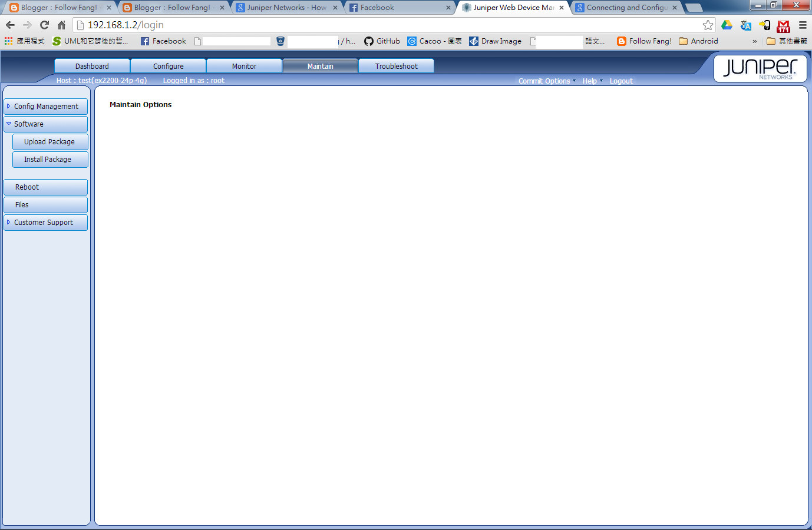Viewport: 812px width, 530px height.
Task: Open the apps shortcut in bookmarks bar
Action: (x=24, y=41)
